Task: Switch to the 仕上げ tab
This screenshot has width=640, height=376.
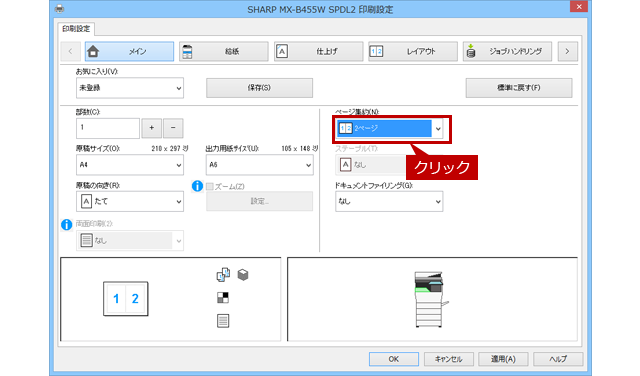Action: (x=318, y=51)
